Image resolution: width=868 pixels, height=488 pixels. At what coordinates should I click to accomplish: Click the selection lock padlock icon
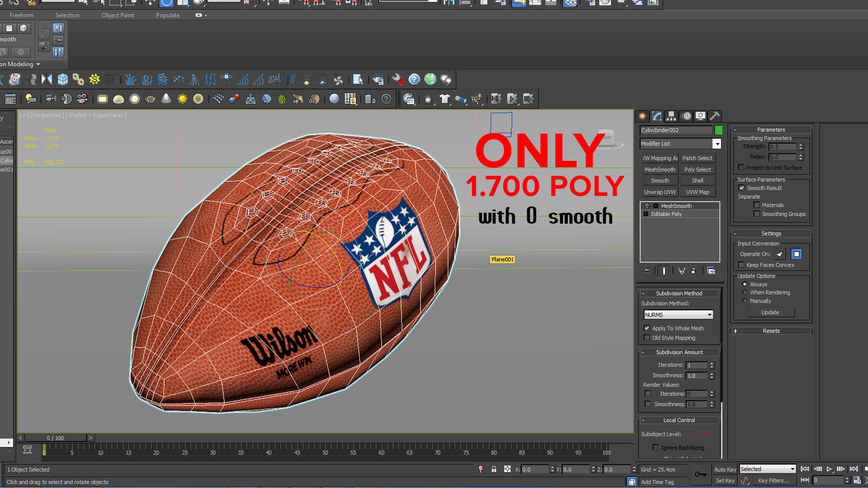pyautogui.click(x=494, y=469)
